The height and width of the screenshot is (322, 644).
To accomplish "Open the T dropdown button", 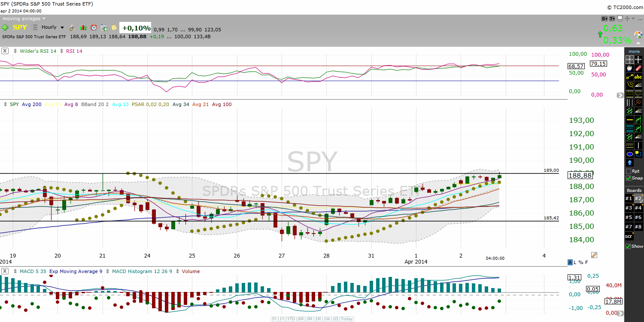I will click(x=612, y=18).
